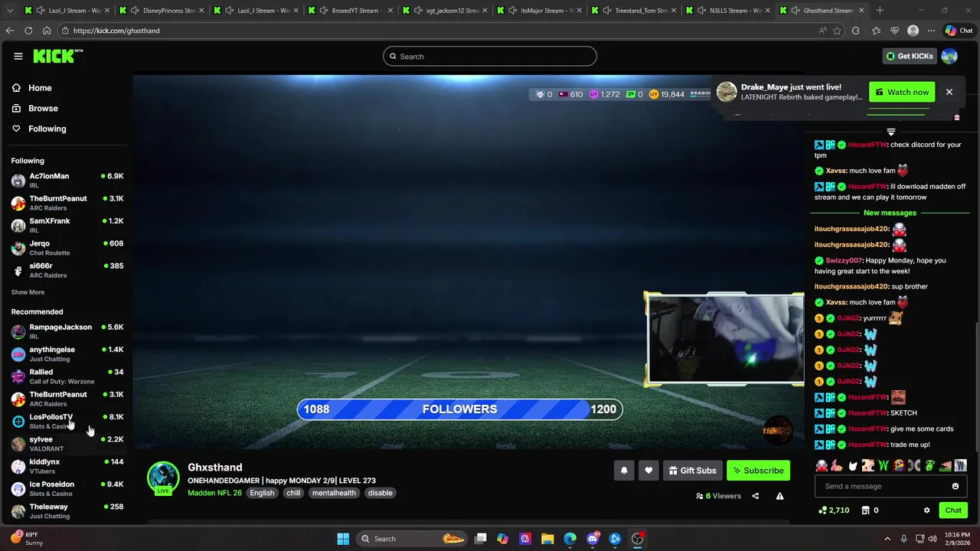Click the green Chat send button
980x551 pixels.
[953, 510]
